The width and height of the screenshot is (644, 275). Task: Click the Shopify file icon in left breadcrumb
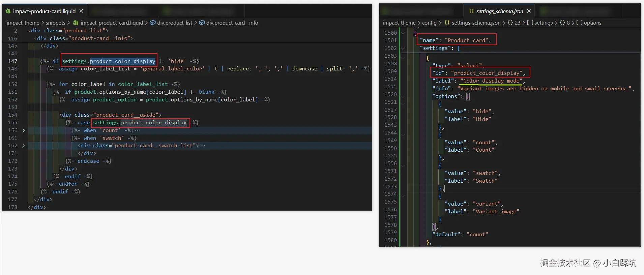[76, 23]
